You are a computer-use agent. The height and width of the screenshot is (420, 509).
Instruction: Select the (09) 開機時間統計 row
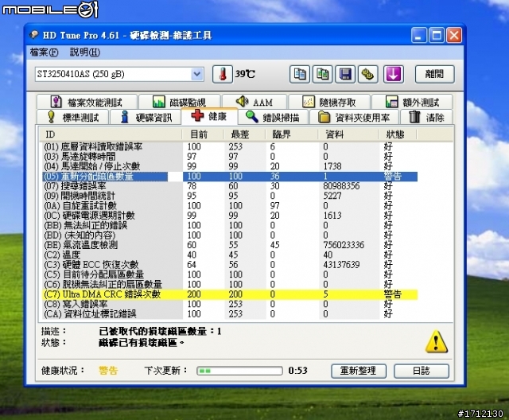[230, 196]
